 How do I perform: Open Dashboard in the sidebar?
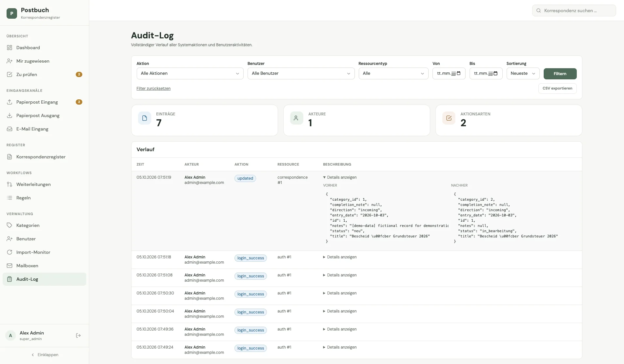tap(44, 48)
